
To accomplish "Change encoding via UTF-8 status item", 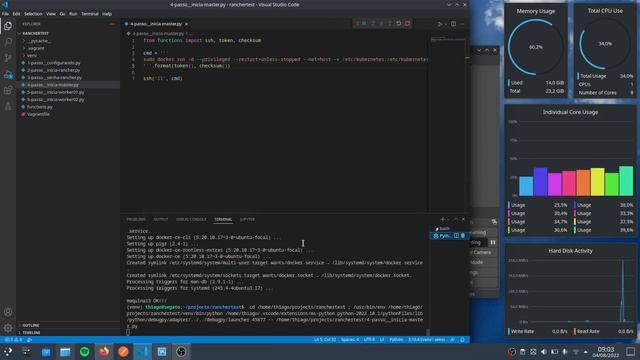I will [x=369, y=340].
